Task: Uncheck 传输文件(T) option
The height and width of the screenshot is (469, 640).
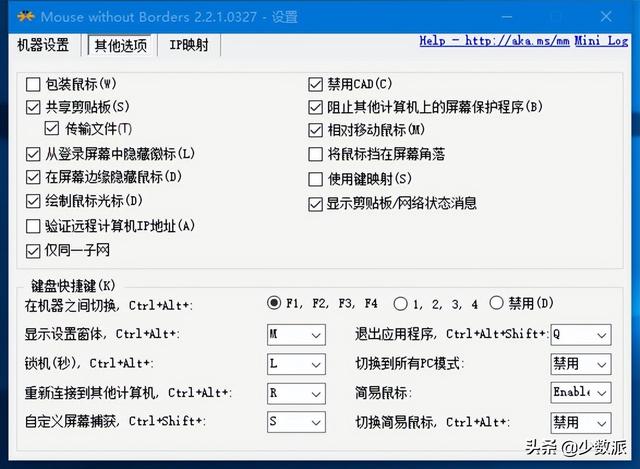Action: point(52,129)
